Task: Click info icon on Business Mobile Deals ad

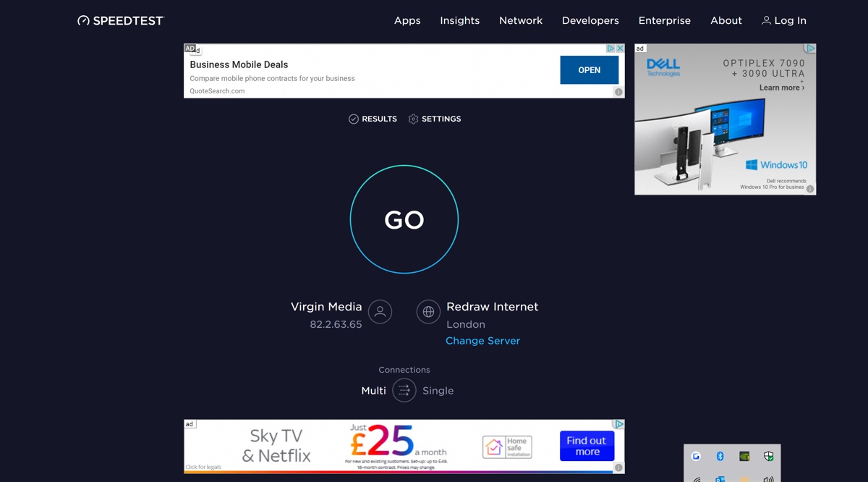Action: click(x=618, y=92)
